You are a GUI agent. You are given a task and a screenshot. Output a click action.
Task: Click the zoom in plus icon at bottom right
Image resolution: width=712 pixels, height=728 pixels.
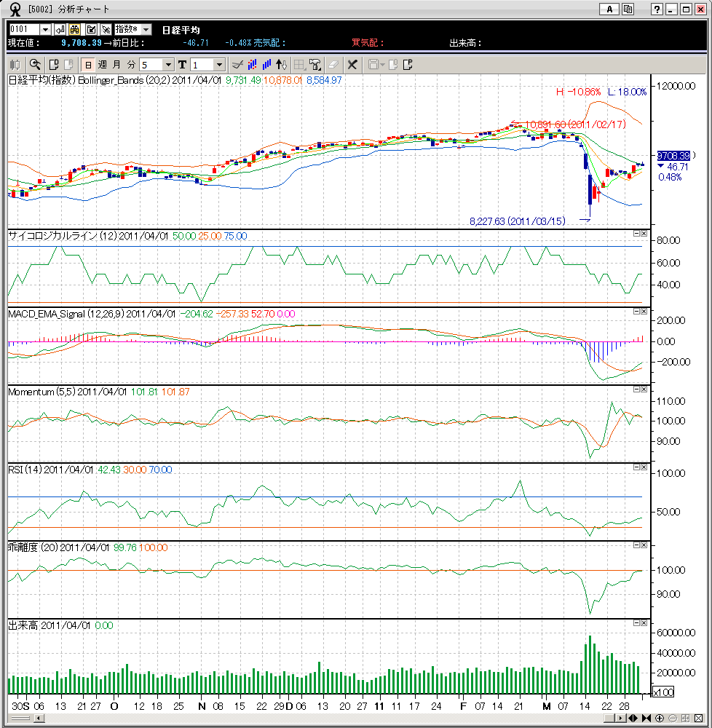[659, 719]
